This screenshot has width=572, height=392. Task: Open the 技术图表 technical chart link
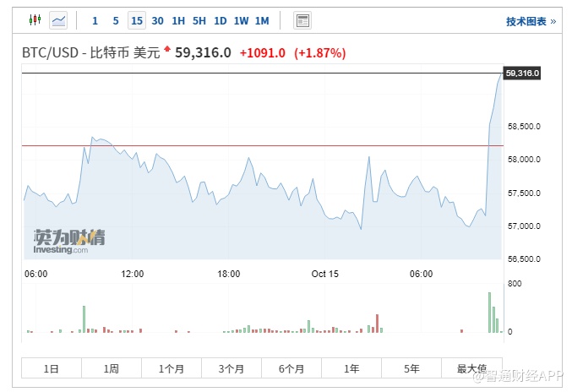(531, 21)
